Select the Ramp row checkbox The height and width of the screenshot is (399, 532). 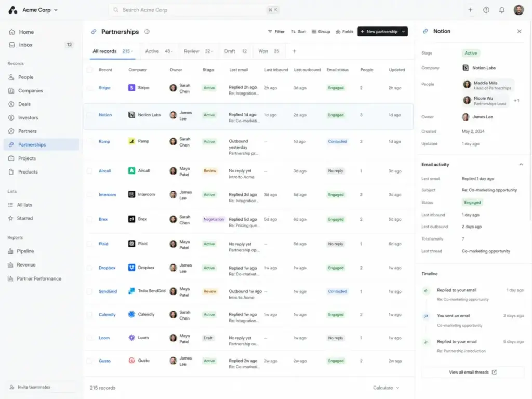pyautogui.click(x=89, y=141)
